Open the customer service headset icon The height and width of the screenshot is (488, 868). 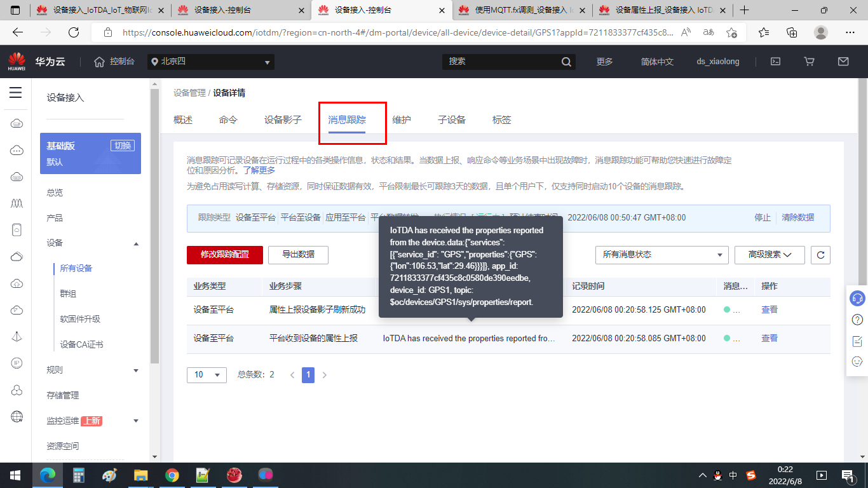coord(857,298)
